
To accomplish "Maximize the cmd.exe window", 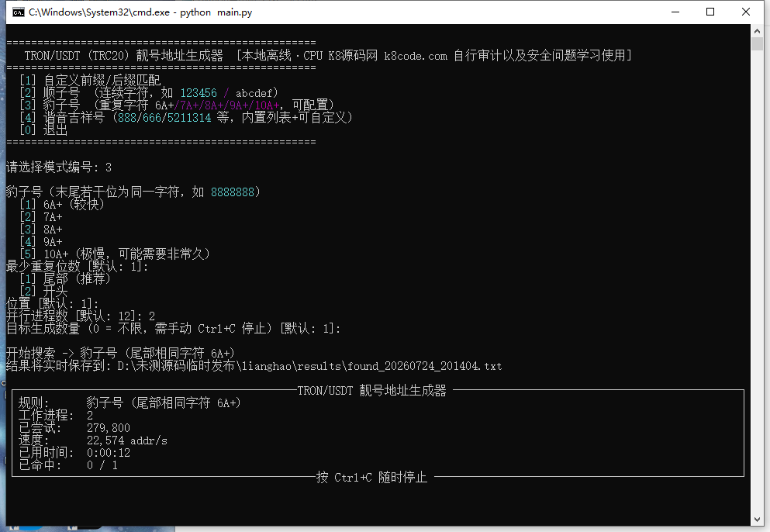I will click(710, 12).
